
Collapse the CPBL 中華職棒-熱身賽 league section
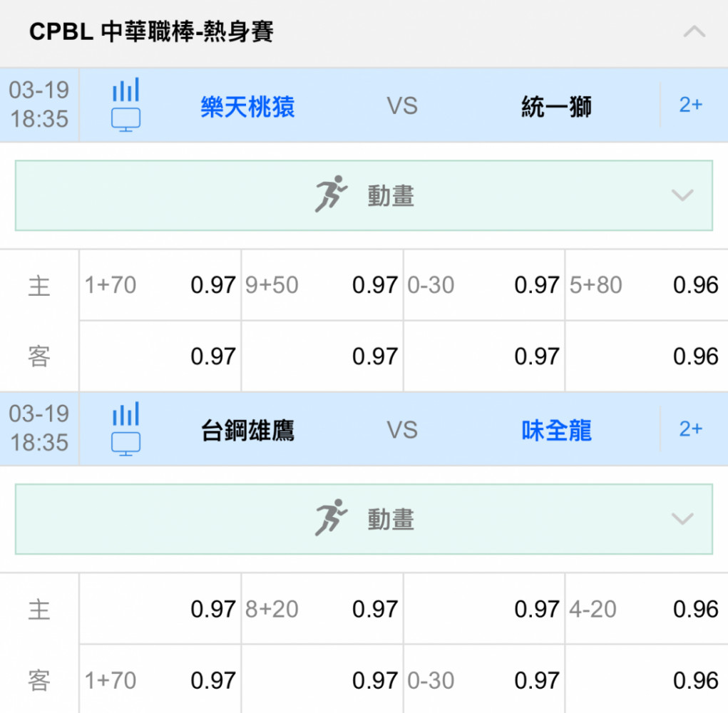tap(694, 31)
